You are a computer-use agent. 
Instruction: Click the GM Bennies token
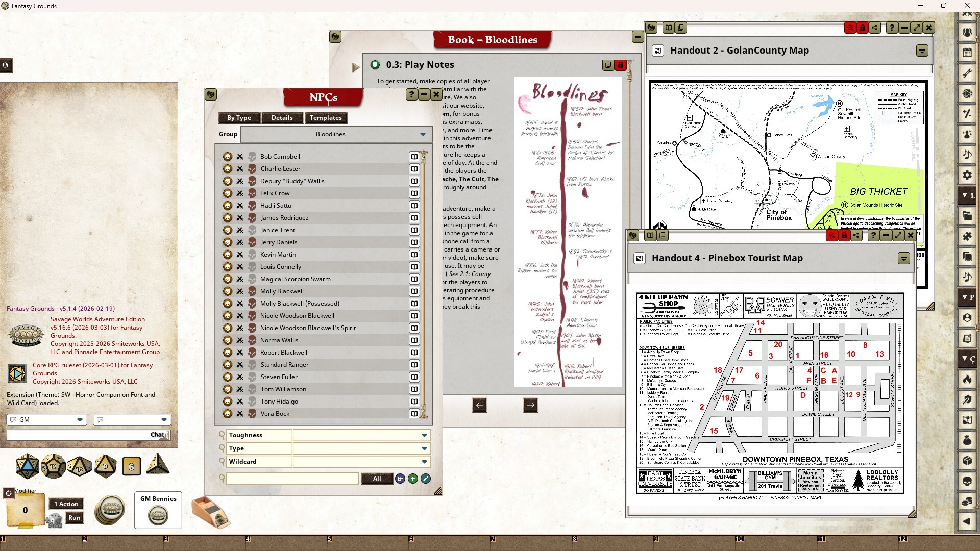tap(158, 515)
